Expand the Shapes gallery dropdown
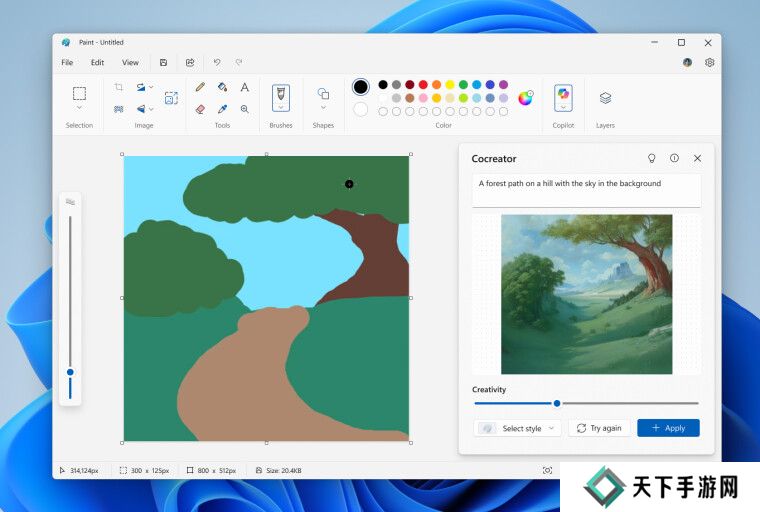 pos(323,108)
